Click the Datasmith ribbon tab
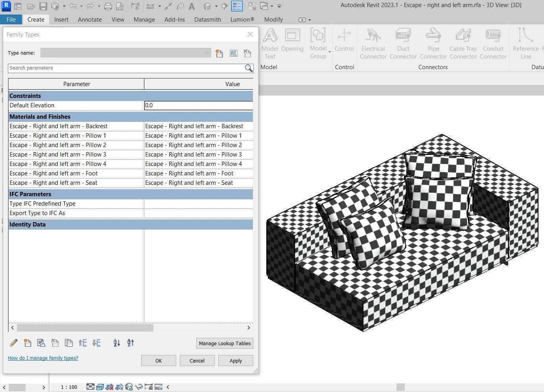Image resolution: width=544 pixels, height=392 pixels. [208, 20]
